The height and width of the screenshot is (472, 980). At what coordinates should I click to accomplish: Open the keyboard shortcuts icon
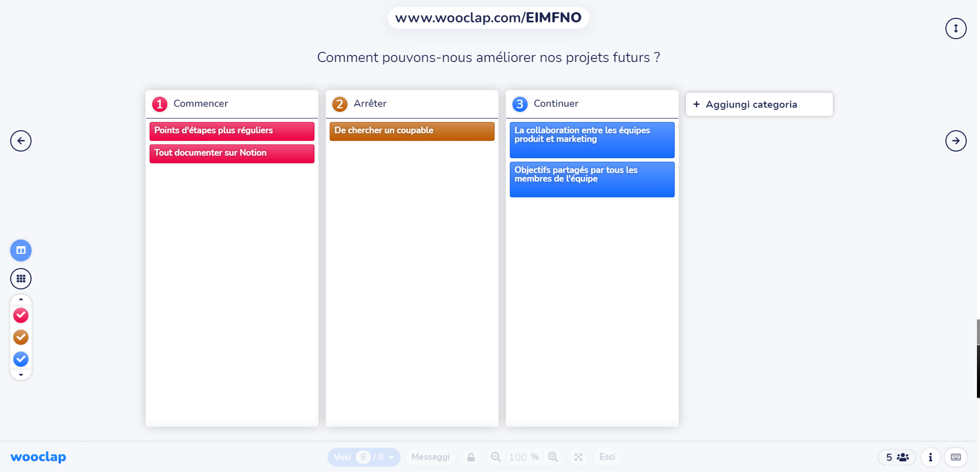pyautogui.click(x=956, y=457)
